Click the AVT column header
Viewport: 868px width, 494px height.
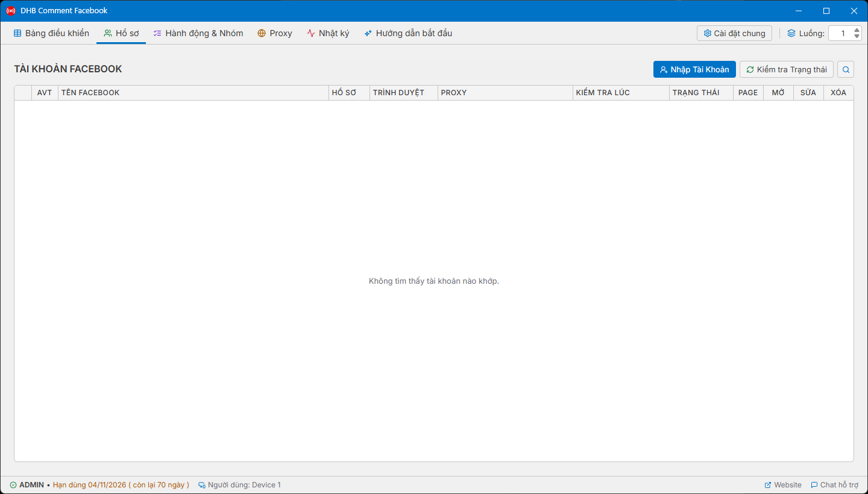45,93
